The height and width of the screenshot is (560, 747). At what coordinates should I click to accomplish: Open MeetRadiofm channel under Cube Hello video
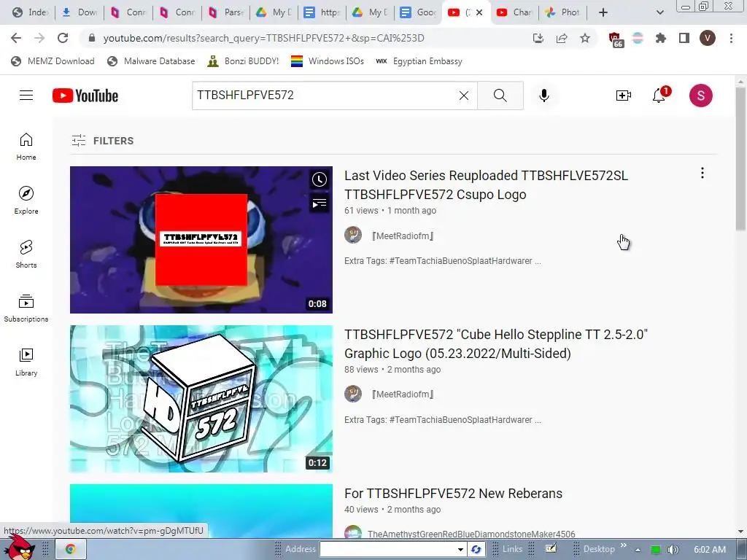pyautogui.click(x=403, y=394)
